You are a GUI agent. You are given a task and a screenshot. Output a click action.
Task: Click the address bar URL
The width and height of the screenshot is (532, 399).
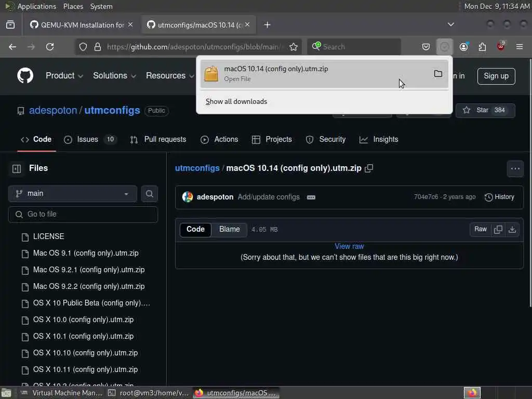point(194,47)
